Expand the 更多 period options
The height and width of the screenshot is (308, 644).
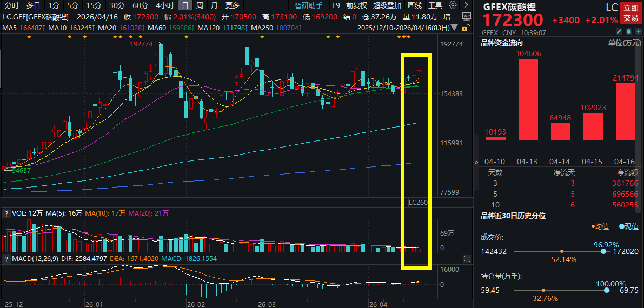(x=233, y=5)
